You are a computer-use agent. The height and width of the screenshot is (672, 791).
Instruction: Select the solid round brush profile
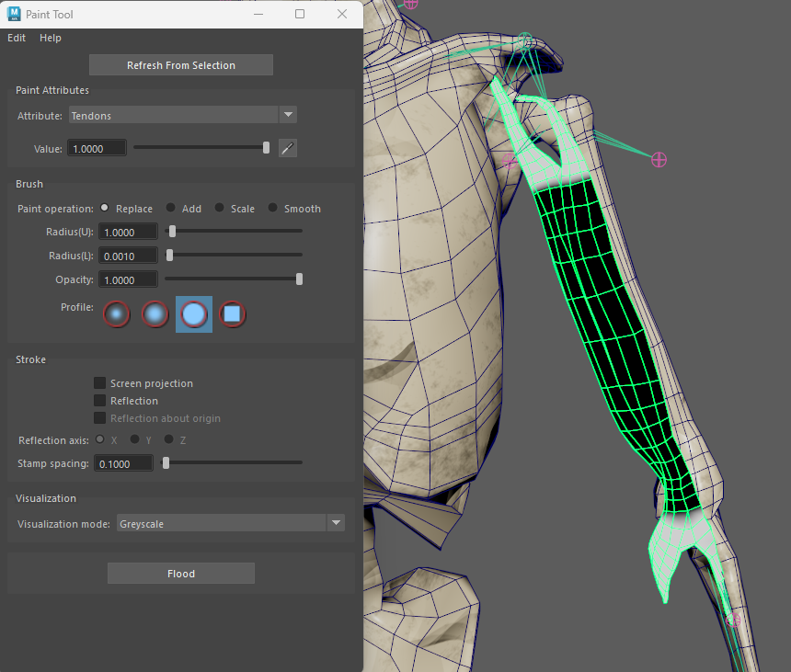[194, 314]
